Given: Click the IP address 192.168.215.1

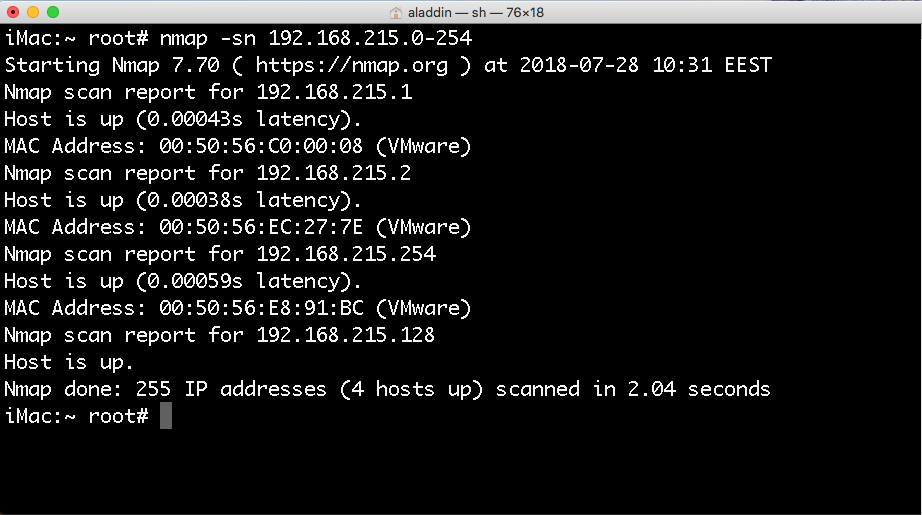Looking at the screenshot, I should coord(334,92).
